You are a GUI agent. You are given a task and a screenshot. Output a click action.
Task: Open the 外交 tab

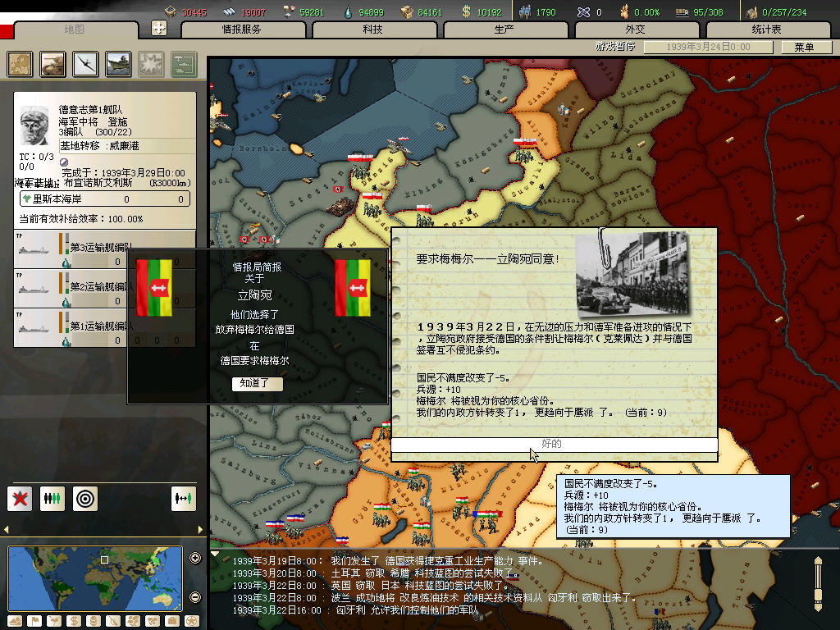click(636, 30)
